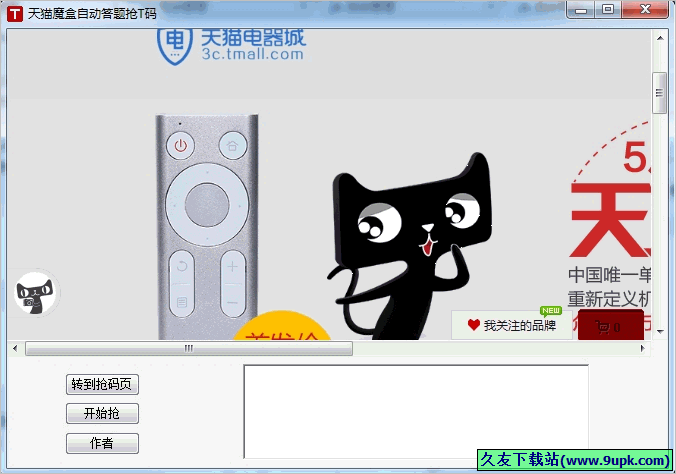Open the 作者 author button
This screenshot has height=474, width=676.
coord(102,443)
